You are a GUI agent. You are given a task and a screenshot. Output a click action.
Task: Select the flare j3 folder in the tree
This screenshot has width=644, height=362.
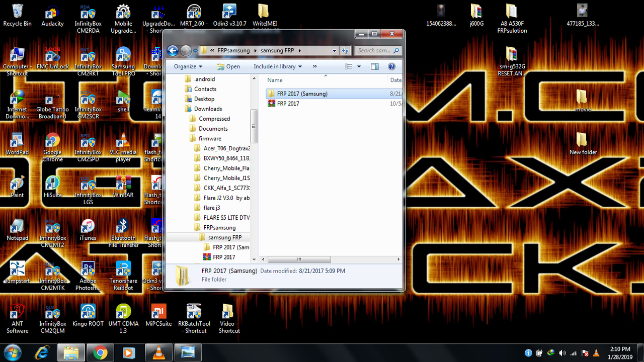click(211, 208)
